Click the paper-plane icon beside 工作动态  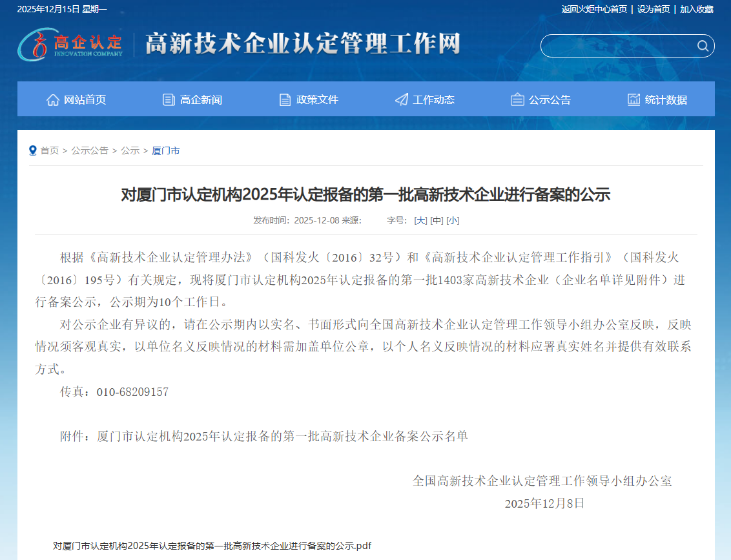pyautogui.click(x=401, y=99)
